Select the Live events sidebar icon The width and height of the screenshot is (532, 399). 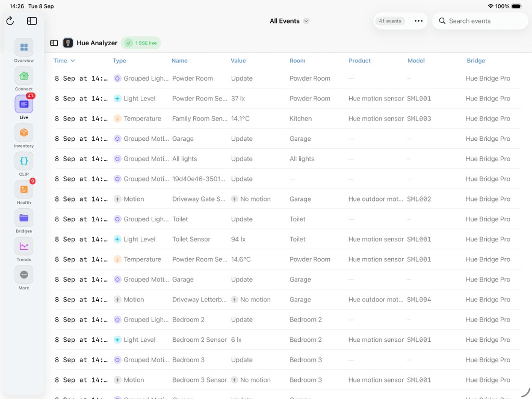[24, 104]
